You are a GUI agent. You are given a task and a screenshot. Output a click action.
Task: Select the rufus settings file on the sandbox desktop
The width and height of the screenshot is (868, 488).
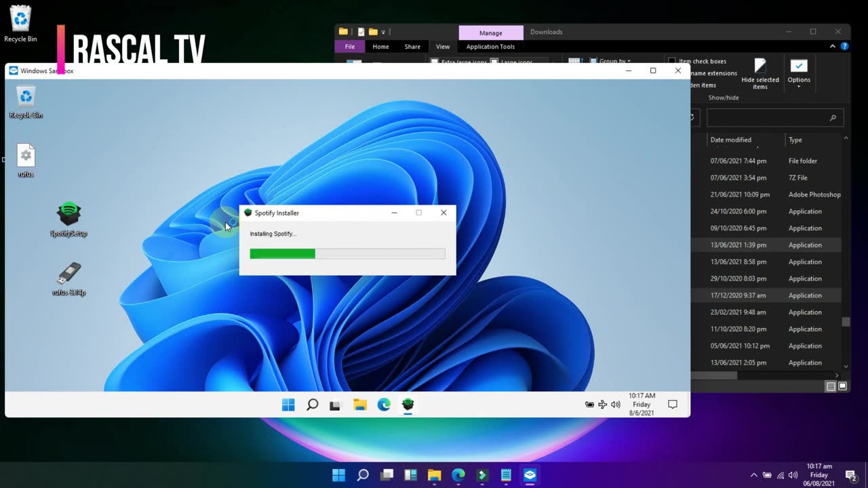(x=26, y=161)
